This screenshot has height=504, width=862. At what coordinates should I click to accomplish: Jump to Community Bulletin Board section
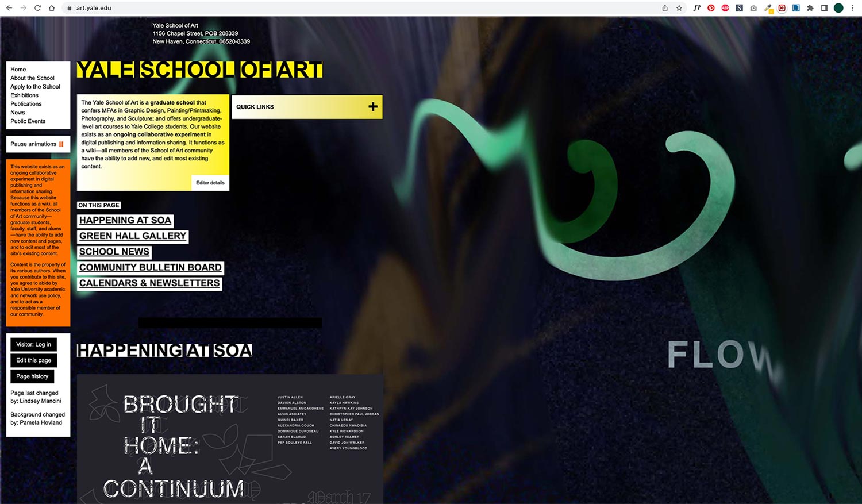151,267
